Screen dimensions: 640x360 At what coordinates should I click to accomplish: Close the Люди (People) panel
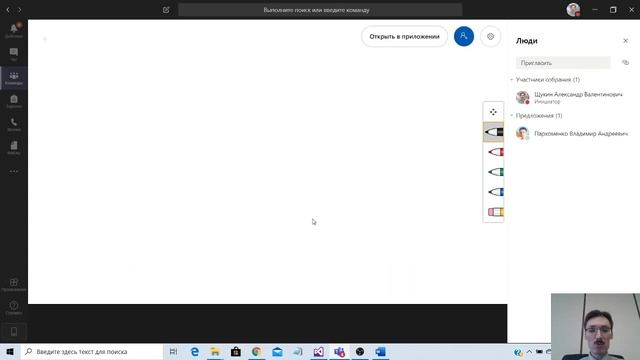pos(625,41)
